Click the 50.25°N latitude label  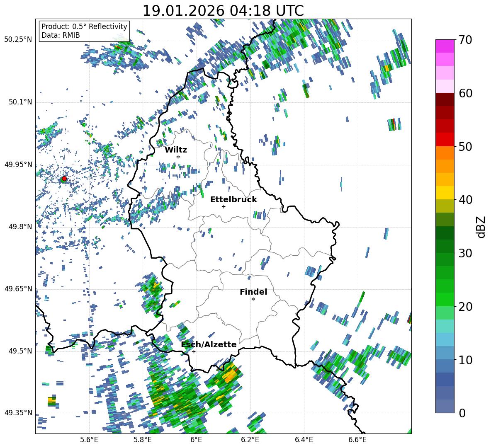[x=18, y=40]
